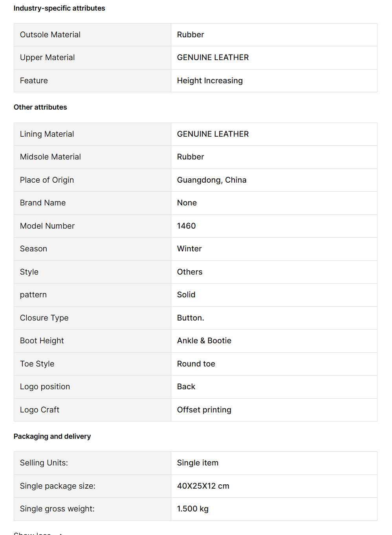Select the Round toe value
Viewport: 392px width, 535px height.
(196, 364)
